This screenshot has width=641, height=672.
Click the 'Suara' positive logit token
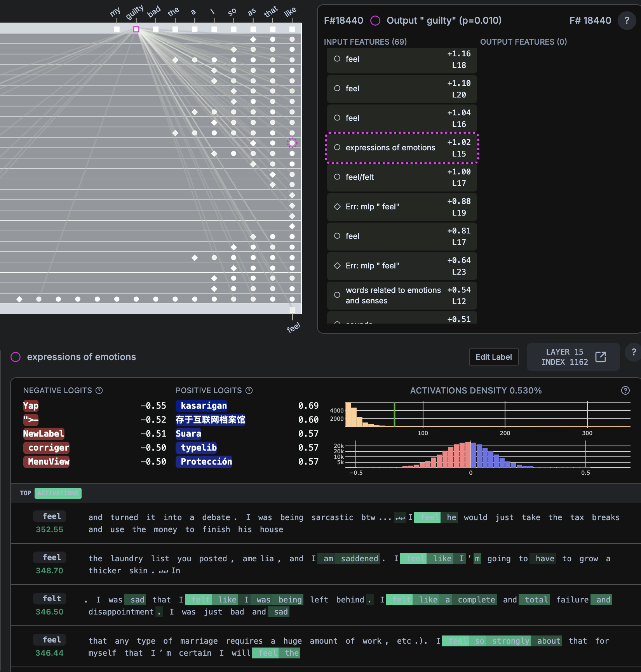[188, 433]
